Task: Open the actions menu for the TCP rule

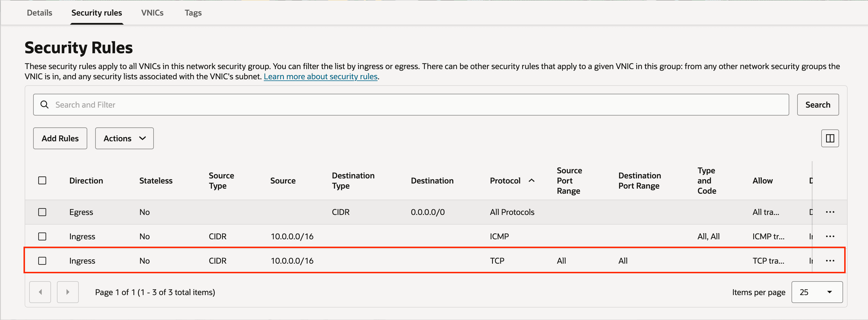Action: point(831,260)
